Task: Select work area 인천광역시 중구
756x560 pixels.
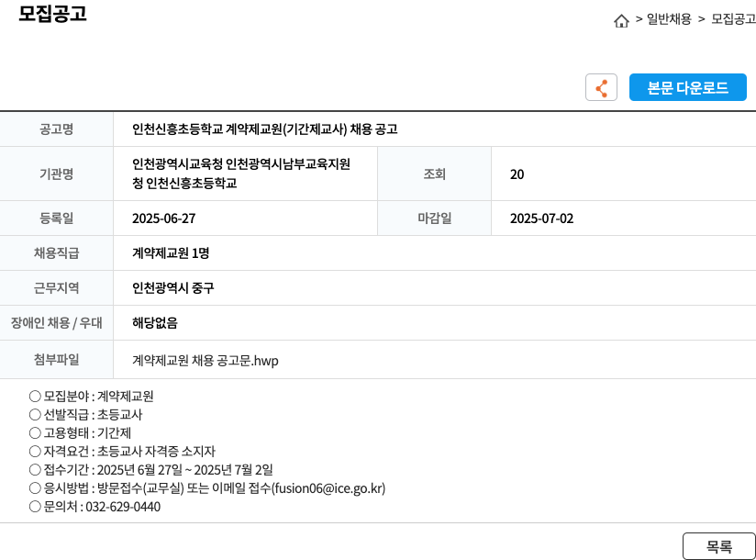Action: point(173,288)
